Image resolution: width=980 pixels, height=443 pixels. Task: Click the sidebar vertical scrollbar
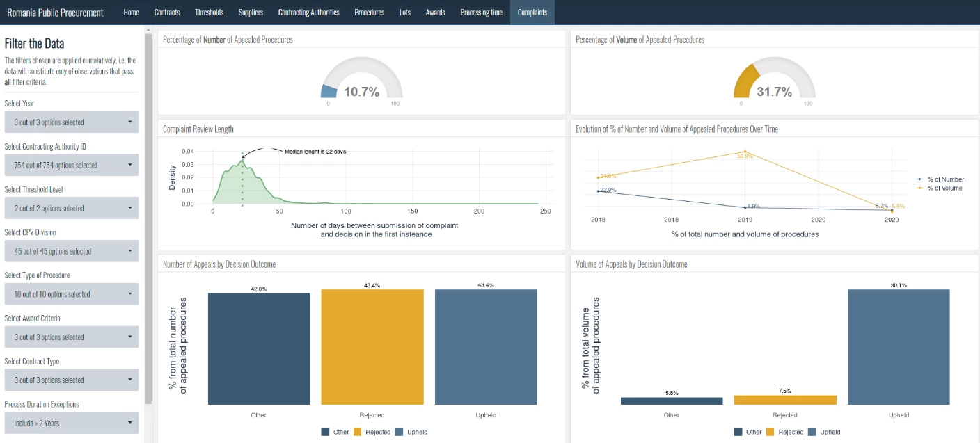pyautogui.click(x=148, y=218)
